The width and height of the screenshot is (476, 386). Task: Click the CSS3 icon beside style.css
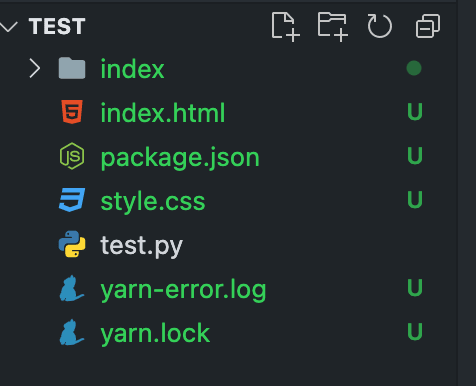72,200
